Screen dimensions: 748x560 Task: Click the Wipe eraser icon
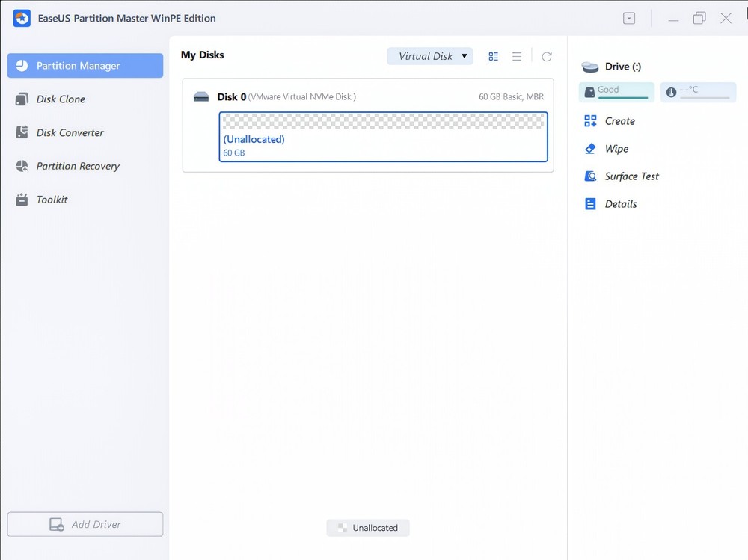pyautogui.click(x=590, y=149)
